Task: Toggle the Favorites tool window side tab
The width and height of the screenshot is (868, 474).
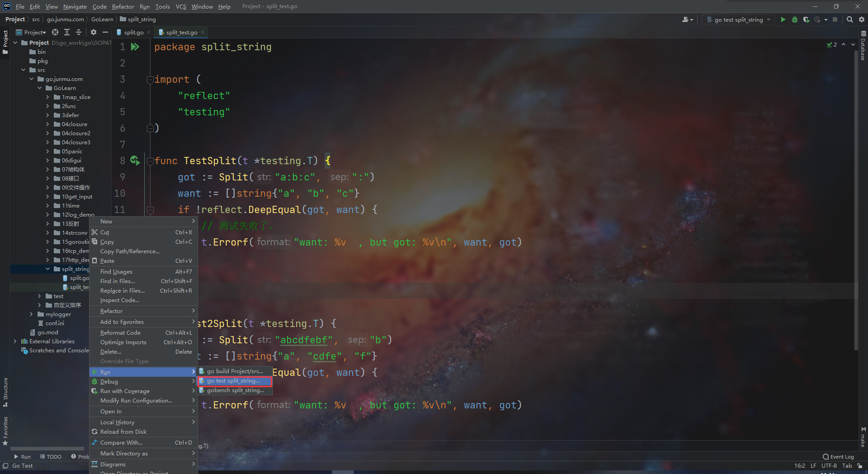Action: (x=5, y=431)
